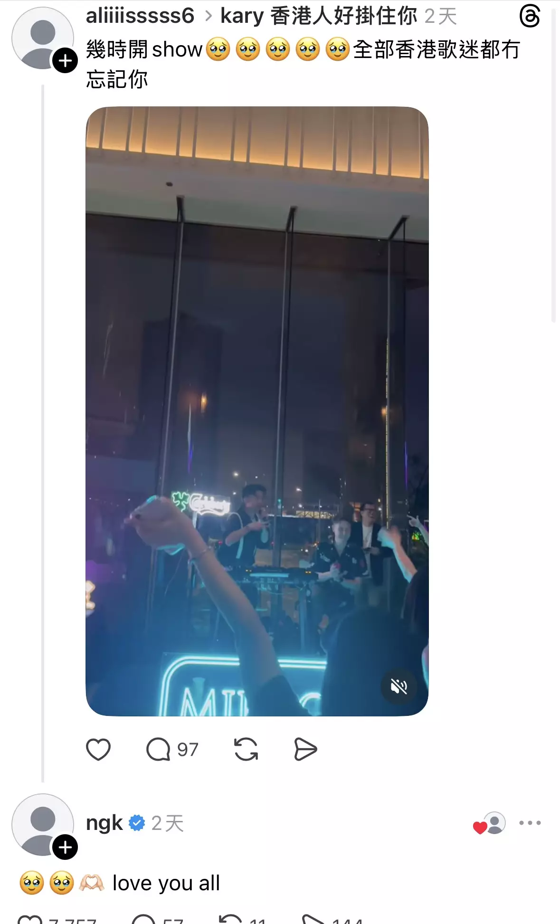Viewport: 560px width, 924px height.
Task: Repost the aliiiisssss6 video post
Action: (x=246, y=750)
